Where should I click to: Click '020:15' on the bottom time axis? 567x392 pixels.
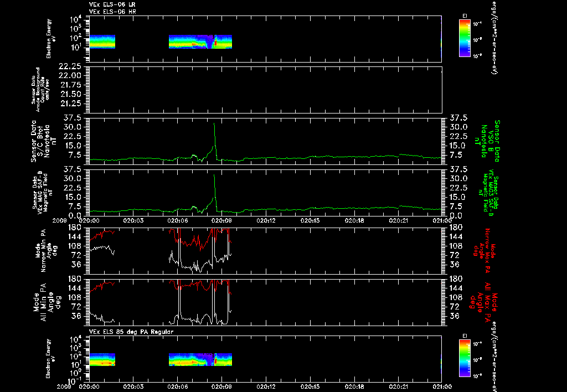310,387
